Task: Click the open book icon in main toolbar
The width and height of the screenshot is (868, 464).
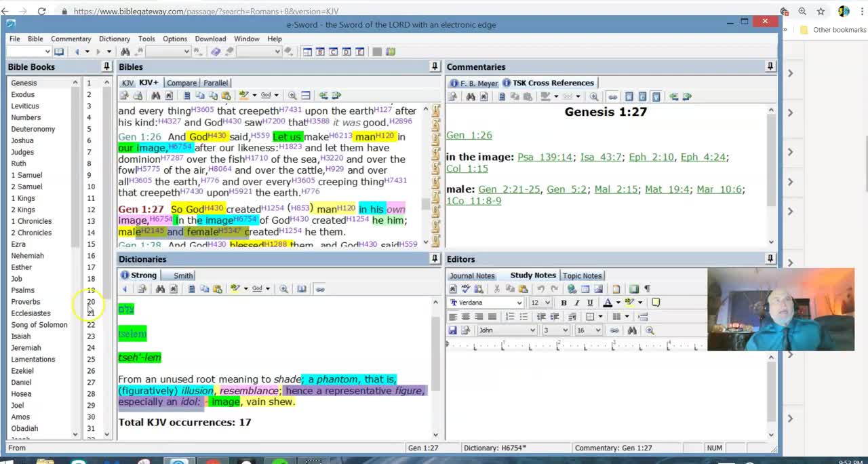Action: tap(59, 52)
